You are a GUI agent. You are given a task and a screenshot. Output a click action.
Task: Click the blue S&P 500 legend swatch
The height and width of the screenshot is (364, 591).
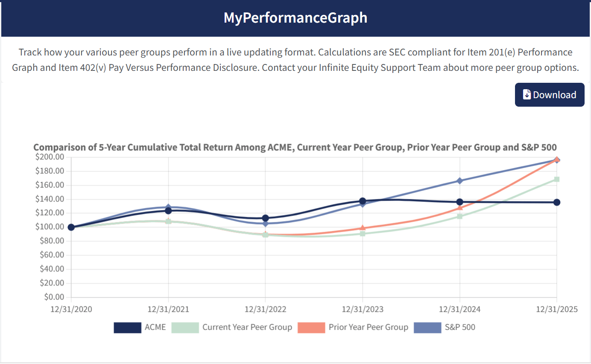(427, 327)
